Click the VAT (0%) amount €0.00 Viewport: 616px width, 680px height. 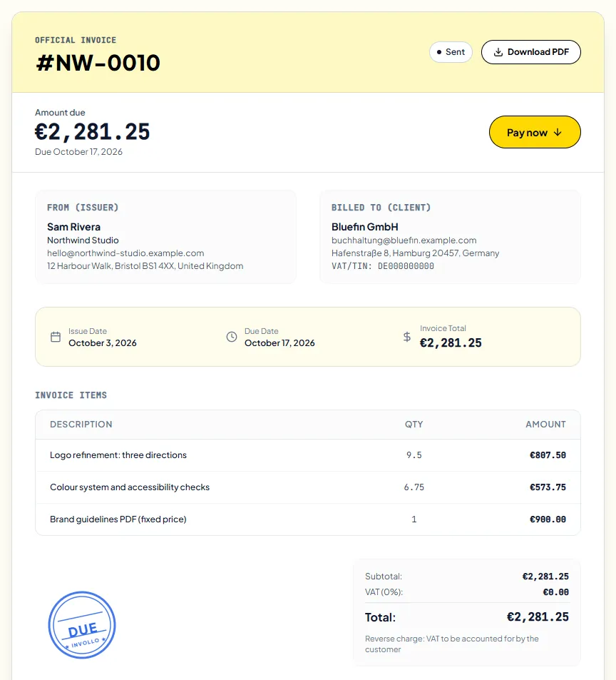click(x=556, y=592)
